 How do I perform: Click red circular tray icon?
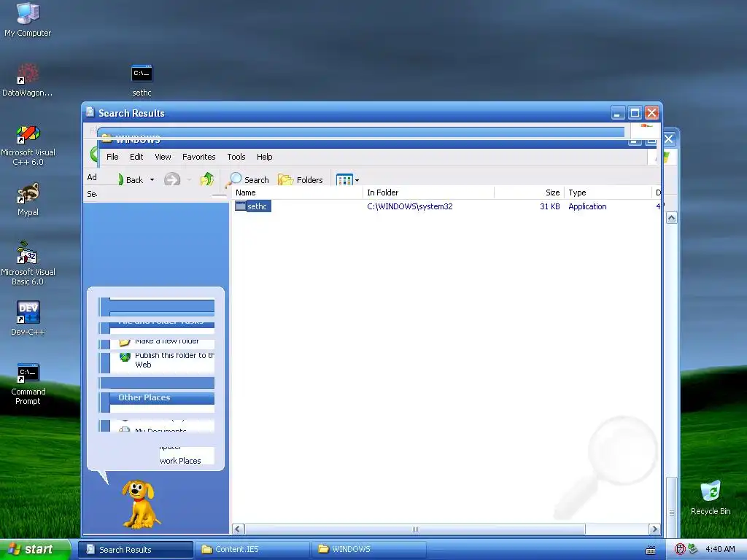(x=680, y=549)
